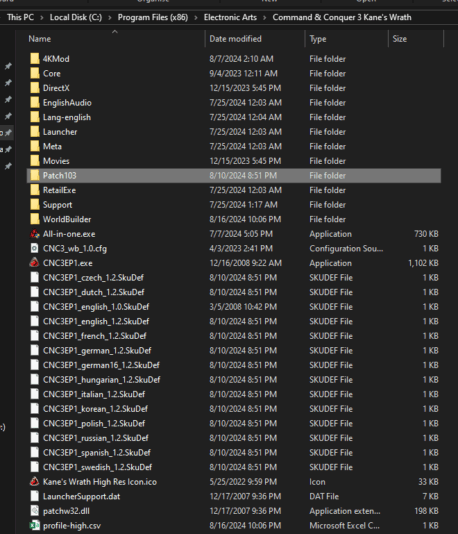Click the LauncherSupport.dat file icon
Screen dimensions: 458x534
click(35, 496)
